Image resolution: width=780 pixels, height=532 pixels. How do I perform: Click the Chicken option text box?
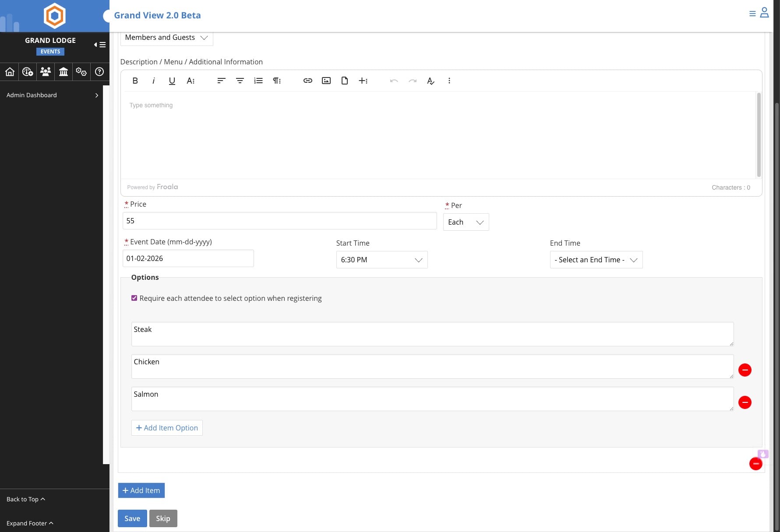click(432, 366)
